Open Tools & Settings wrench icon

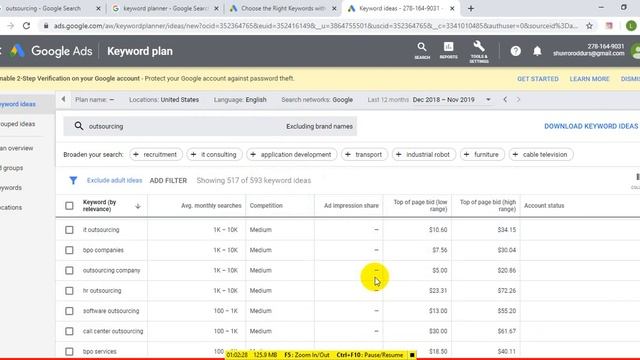(479, 51)
